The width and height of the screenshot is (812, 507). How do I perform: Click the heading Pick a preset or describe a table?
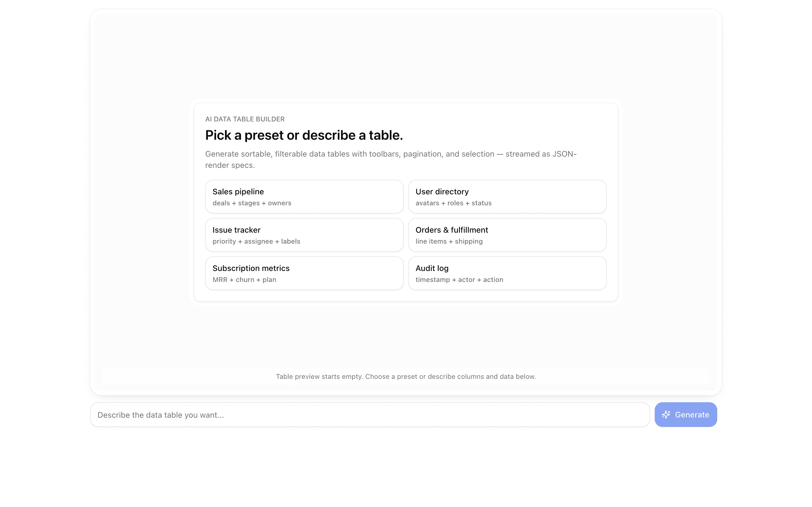tap(304, 135)
